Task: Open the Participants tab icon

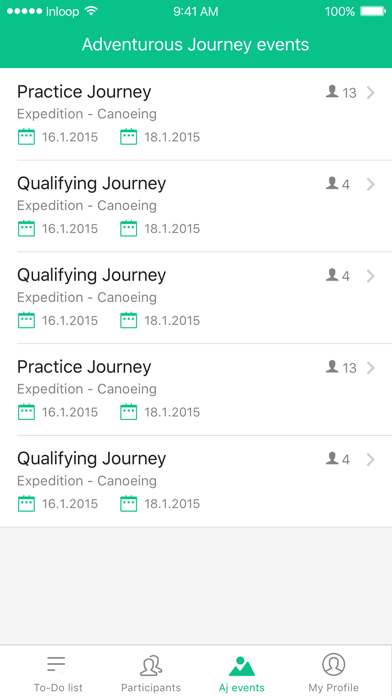Action: coord(151,665)
